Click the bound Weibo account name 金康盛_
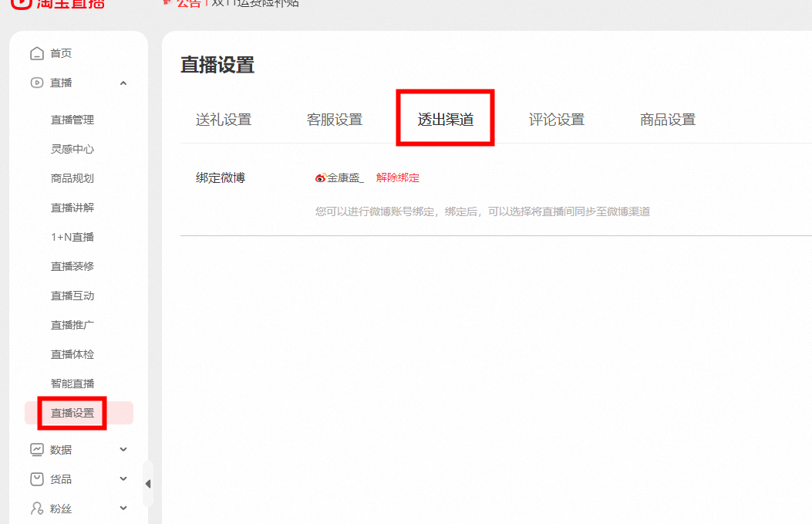Screen dimensions: 812x524 click(x=345, y=177)
